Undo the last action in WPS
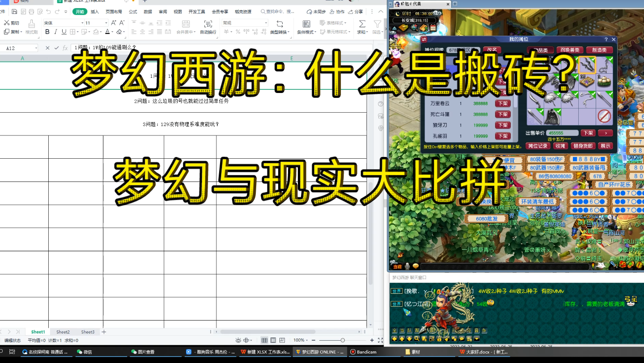 49,12
